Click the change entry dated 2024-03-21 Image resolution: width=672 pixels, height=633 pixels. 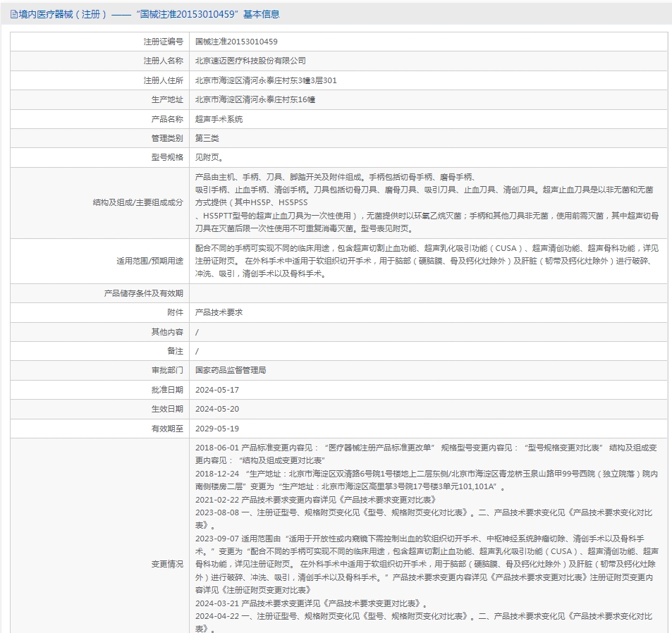click(312, 603)
